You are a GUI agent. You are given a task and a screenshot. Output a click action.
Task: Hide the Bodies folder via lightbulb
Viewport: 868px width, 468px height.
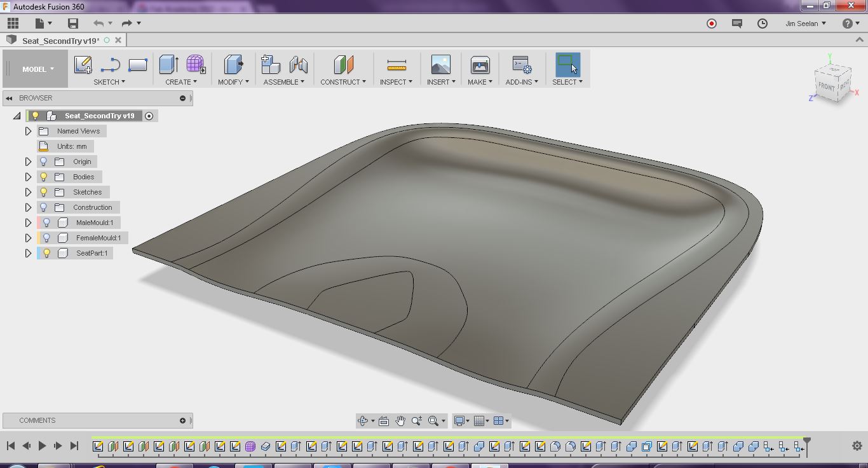coord(44,177)
